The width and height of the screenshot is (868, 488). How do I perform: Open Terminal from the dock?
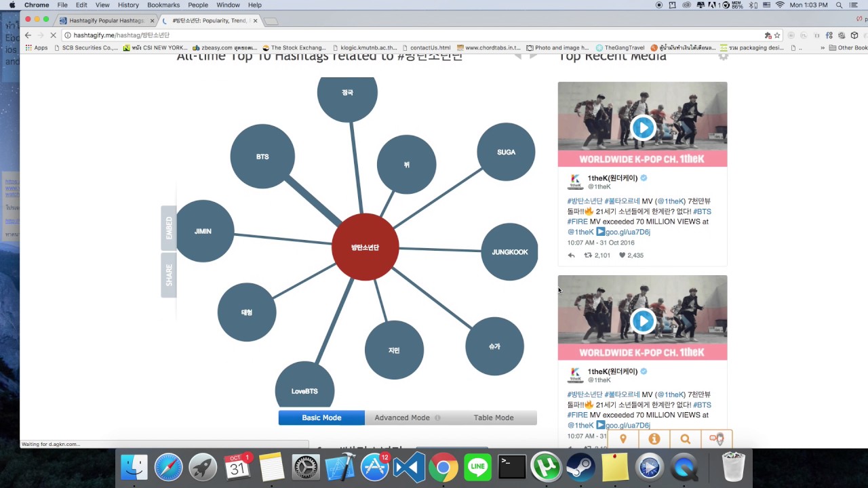[x=512, y=467]
